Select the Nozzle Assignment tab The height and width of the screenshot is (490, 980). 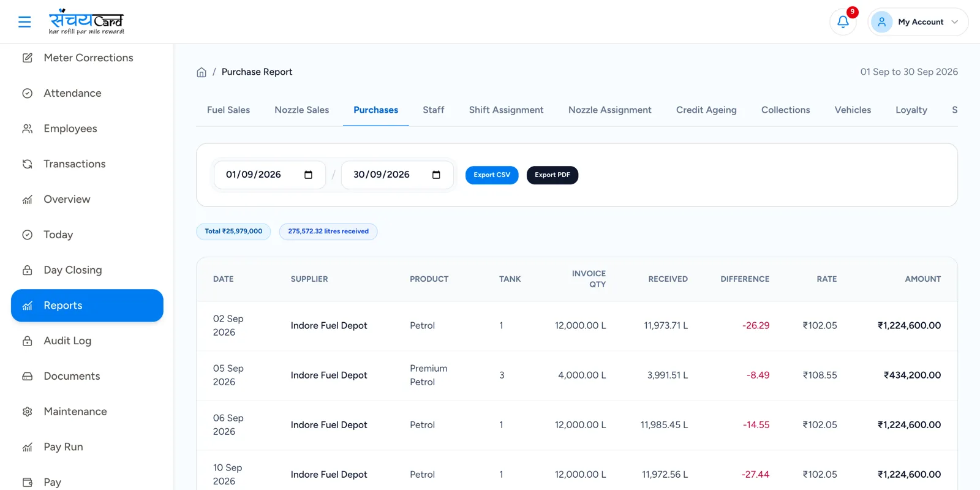click(x=610, y=110)
